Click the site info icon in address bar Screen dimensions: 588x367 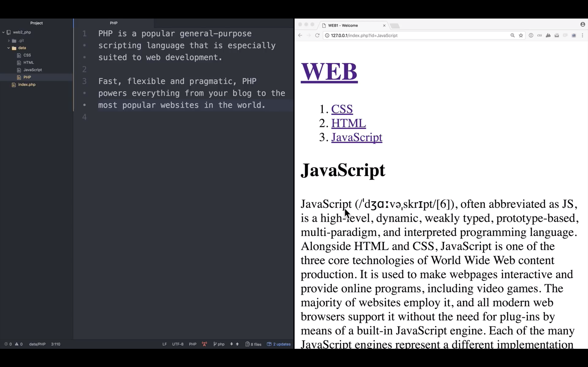click(x=327, y=35)
